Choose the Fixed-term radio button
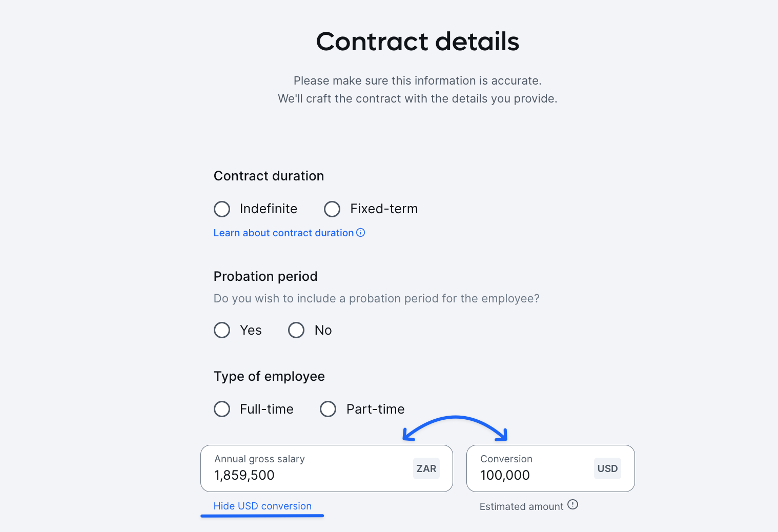 pyautogui.click(x=332, y=209)
